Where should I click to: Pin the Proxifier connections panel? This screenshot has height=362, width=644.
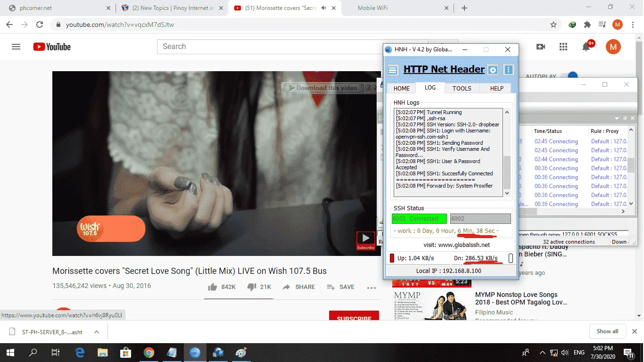pyautogui.click(x=625, y=118)
